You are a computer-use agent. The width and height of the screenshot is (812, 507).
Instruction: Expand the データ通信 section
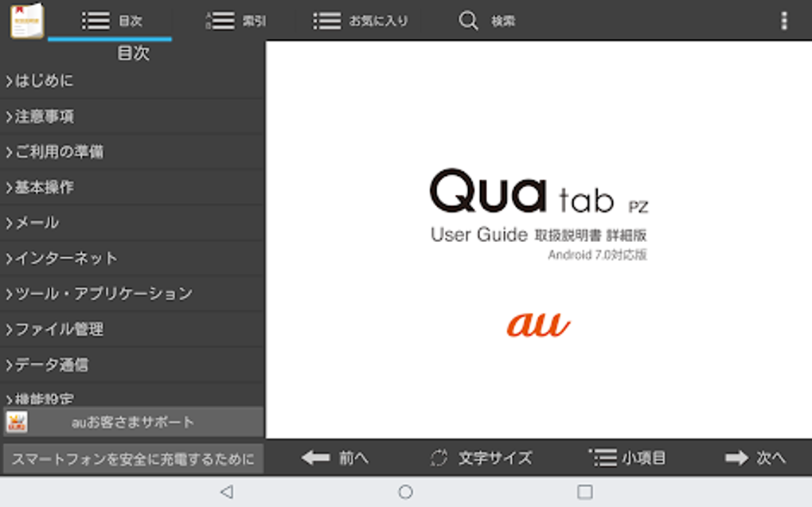(x=132, y=365)
